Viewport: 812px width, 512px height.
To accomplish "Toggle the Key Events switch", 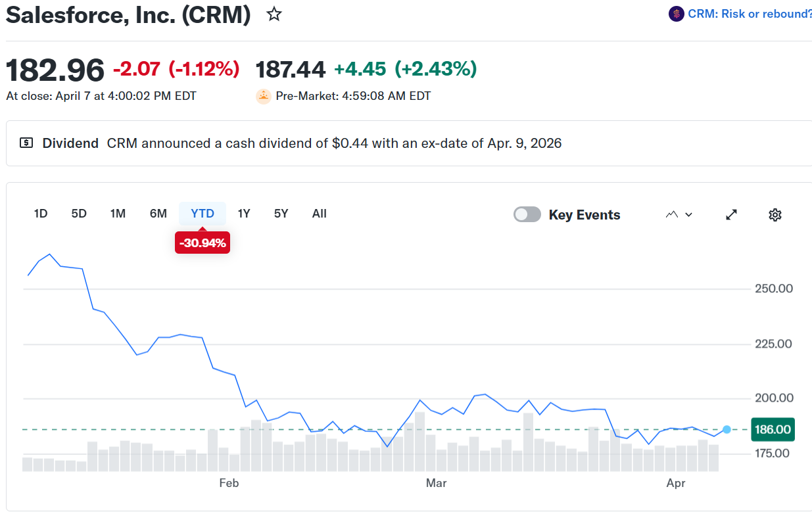I will coord(527,214).
